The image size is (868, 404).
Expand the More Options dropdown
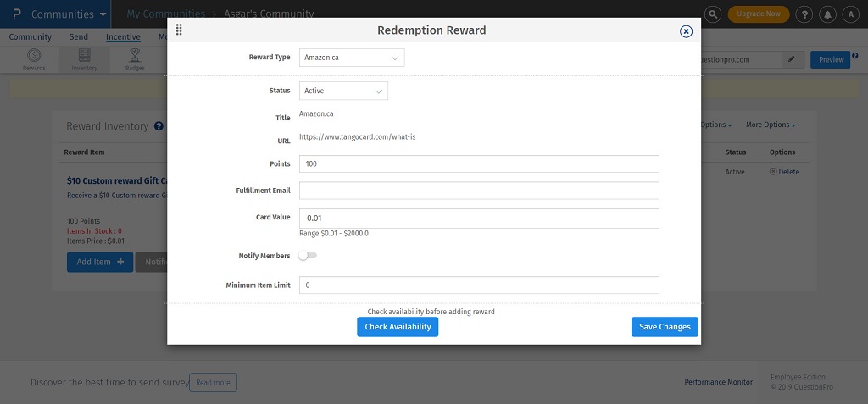click(x=771, y=125)
